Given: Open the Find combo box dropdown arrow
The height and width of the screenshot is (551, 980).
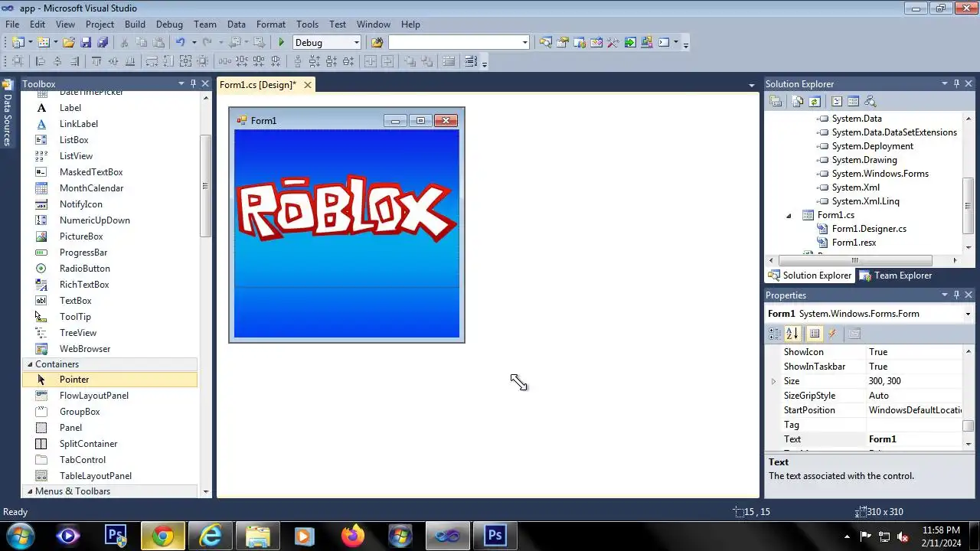Looking at the screenshot, I should (x=524, y=43).
